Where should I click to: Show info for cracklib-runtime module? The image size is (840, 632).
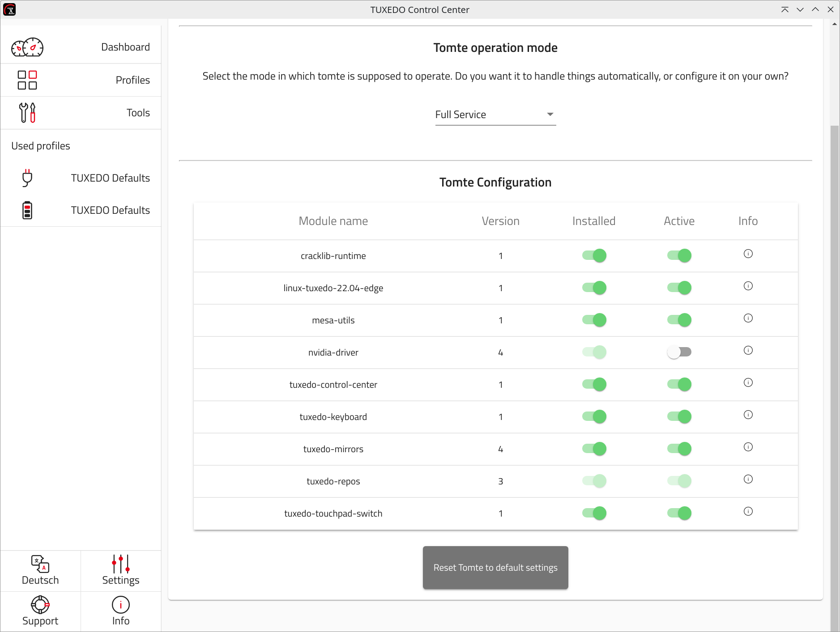pos(748,254)
